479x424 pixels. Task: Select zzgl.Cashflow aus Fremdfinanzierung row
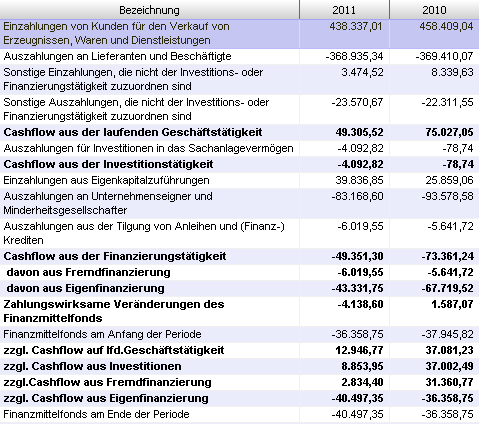tap(239, 382)
